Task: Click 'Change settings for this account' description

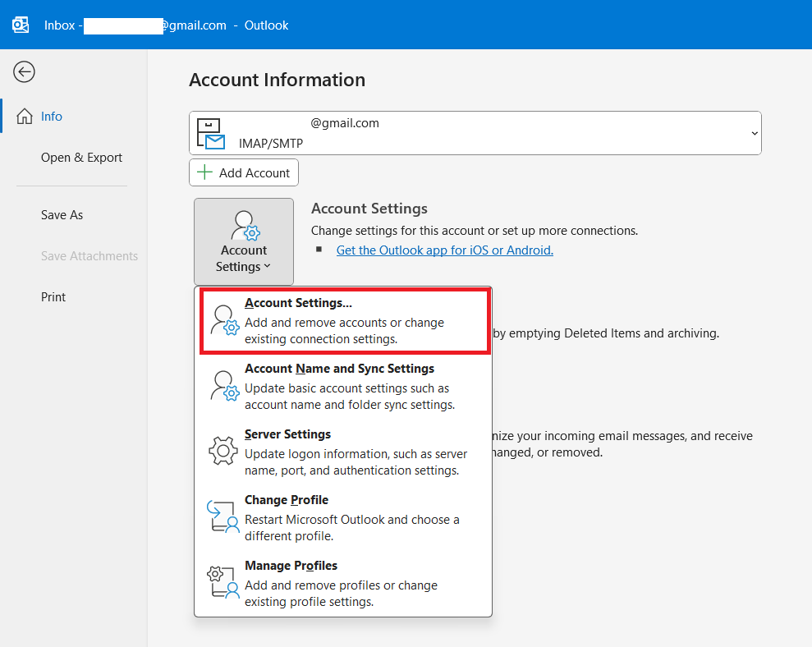Action: click(x=475, y=231)
